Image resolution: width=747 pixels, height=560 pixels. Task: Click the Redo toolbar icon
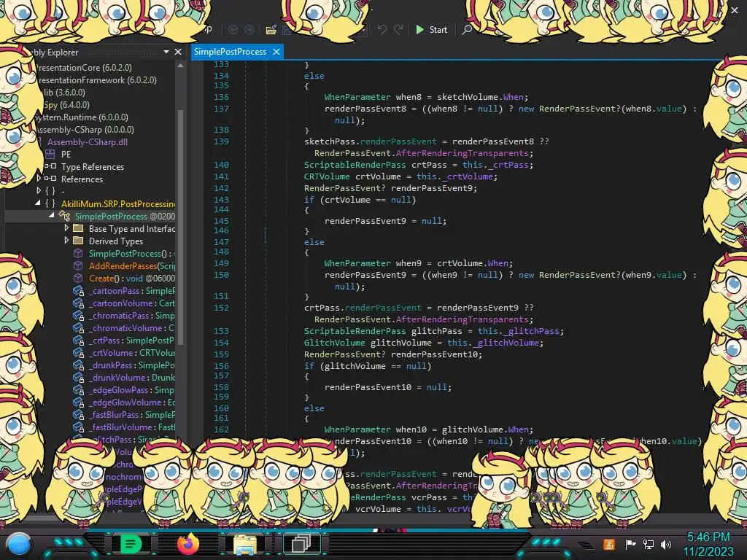pos(398,30)
